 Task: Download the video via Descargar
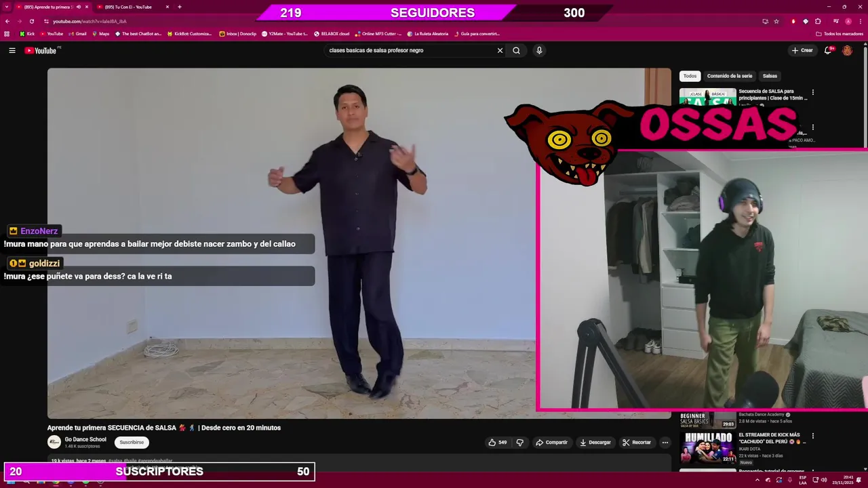pos(595,443)
